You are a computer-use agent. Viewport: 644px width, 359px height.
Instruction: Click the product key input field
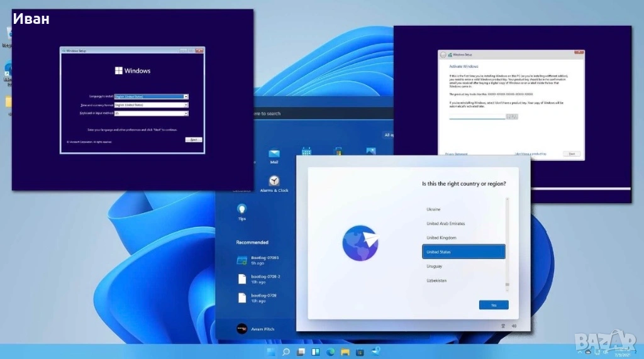pyautogui.click(x=477, y=116)
